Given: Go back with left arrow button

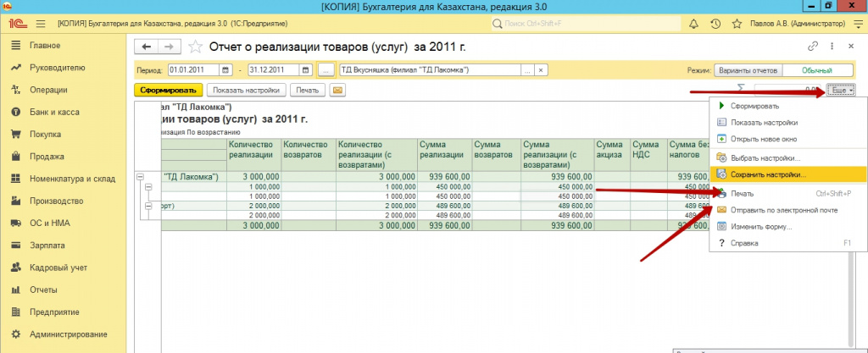Looking at the screenshot, I should pos(147,47).
